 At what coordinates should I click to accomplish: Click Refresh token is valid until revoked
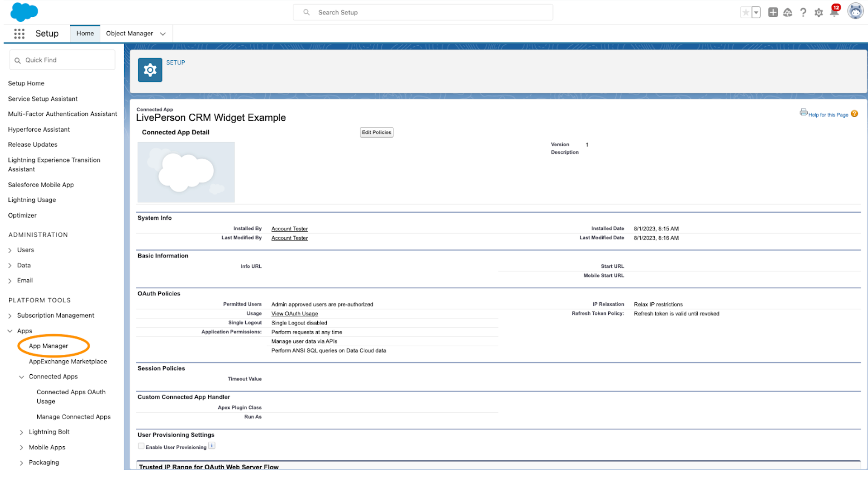[677, 314]
